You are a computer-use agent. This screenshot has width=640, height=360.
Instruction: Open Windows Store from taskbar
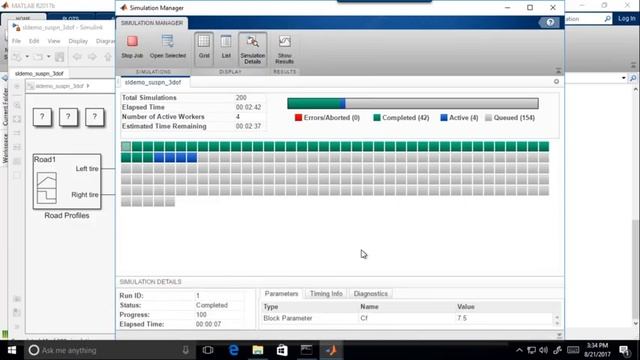click(x=282, y=350)
